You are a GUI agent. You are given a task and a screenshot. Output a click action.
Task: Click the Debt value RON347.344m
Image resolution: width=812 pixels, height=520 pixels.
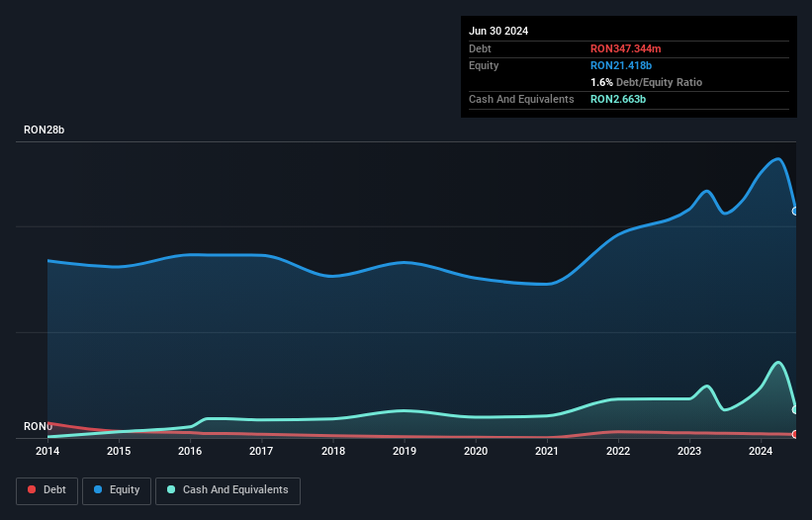point(626,48)
